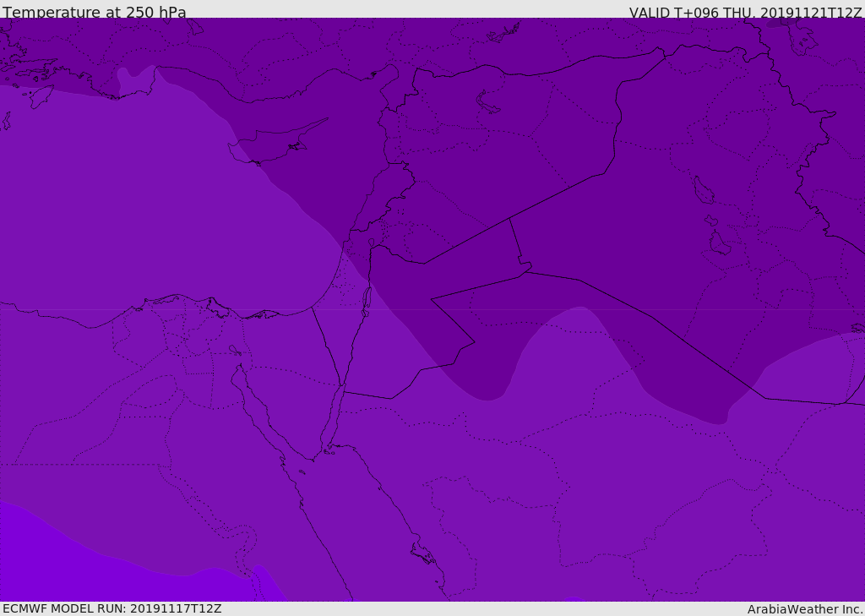Click the 'ArabiaWeather Inc.' credit text
Viewport: 865px width, 616px height.
(x=804, y=609)
